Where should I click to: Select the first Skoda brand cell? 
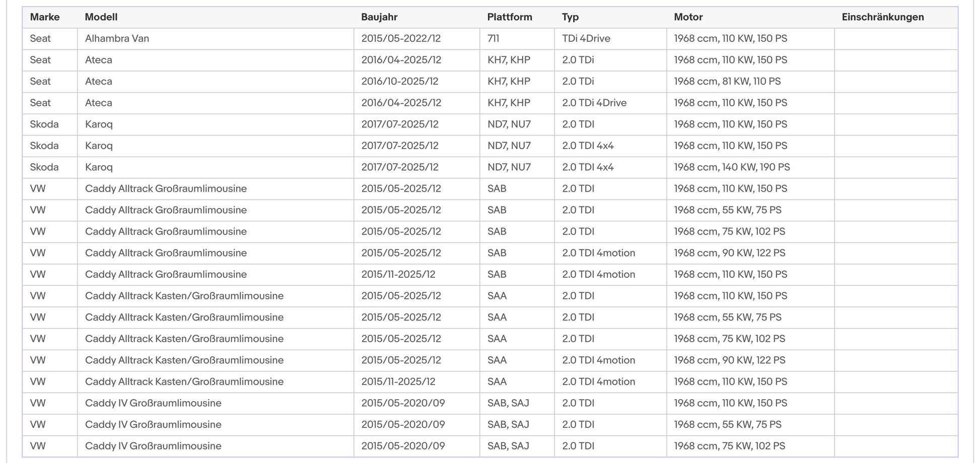click(x=50, y=124)
